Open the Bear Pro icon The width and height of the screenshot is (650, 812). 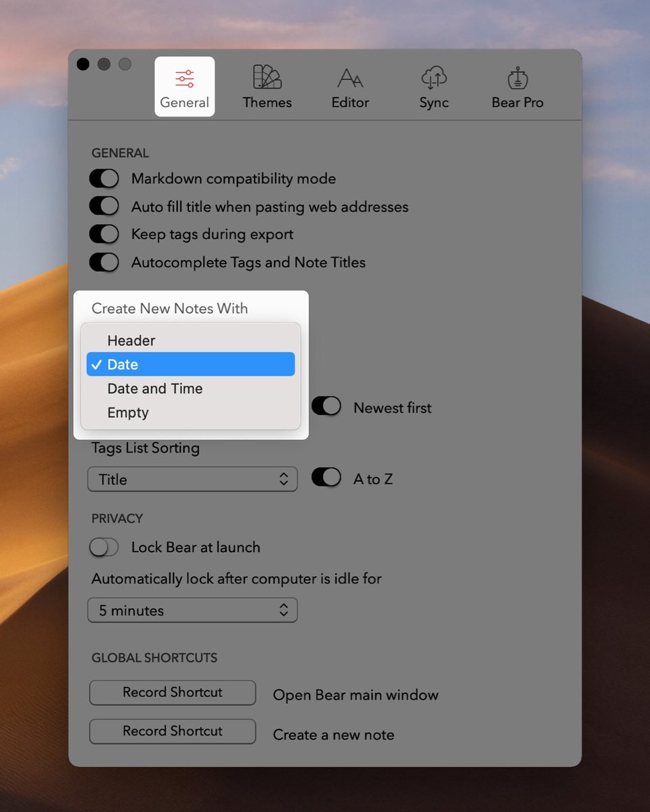(x=518, y=78)
